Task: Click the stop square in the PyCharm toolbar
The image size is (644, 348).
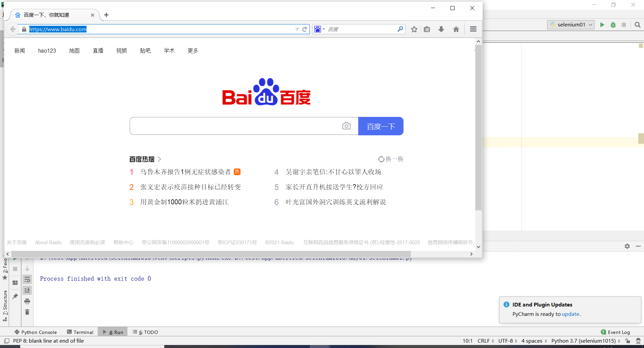Action: pos(624,25)
